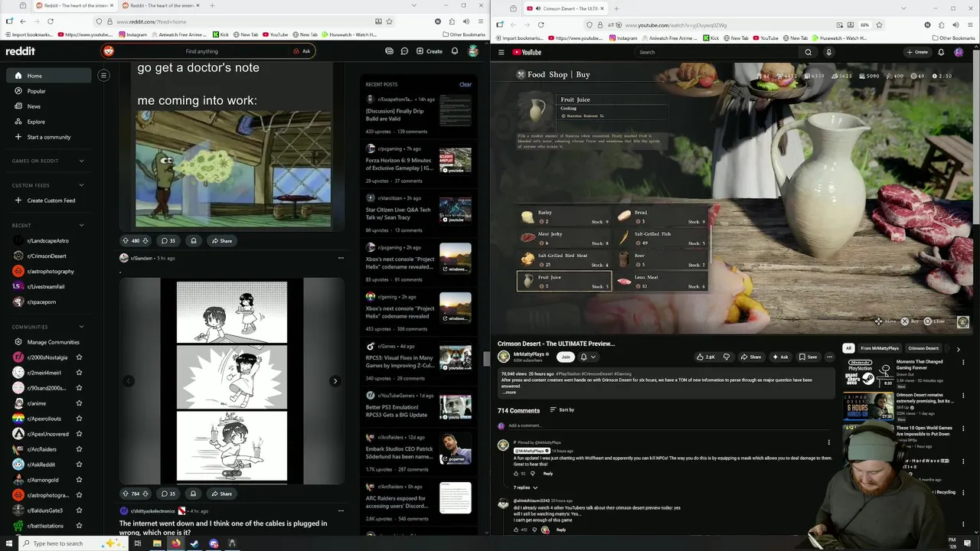Open more actions for Crimson Desert video
Image resolution: width=980 pixels, height=551 pixels.
tap(829, 357)
